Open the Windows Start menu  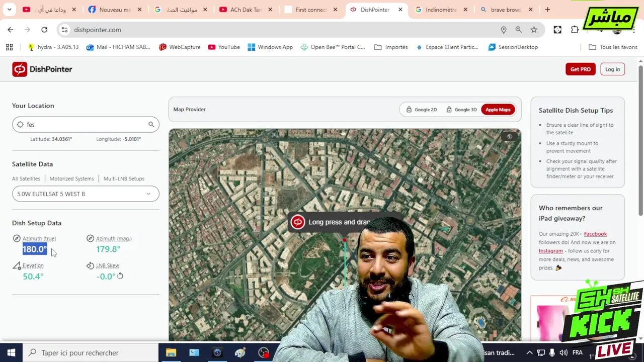11,352
